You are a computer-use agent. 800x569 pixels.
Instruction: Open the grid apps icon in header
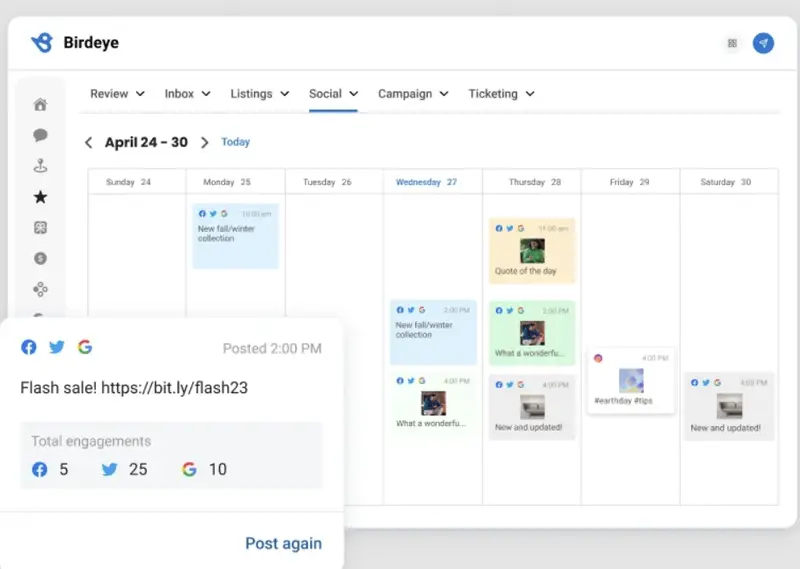732,44
